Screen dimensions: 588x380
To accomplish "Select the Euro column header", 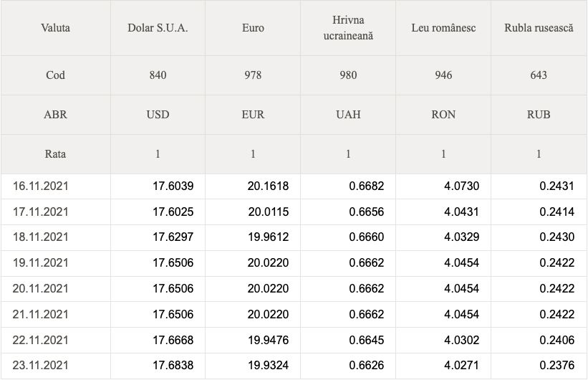I will [253, 28].
